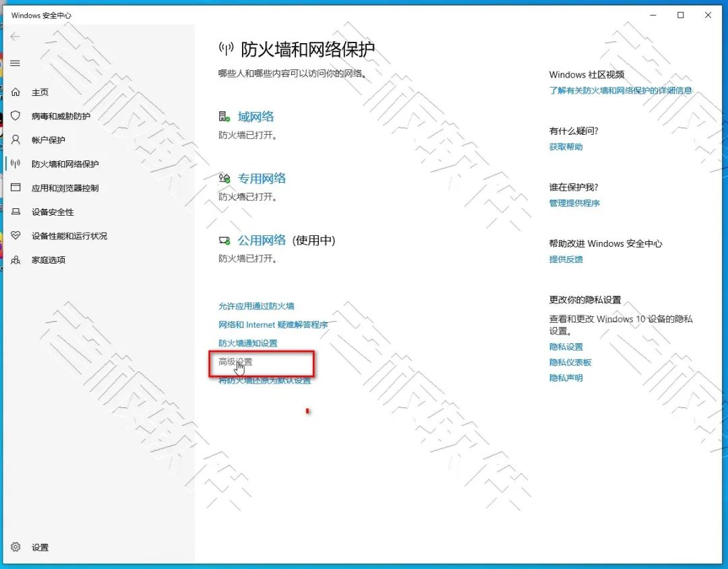This screenshot has height=569, width=728.
Task: Click the 查看和更改 Windows 10 设备的隐私设置 text
Action: tap(621, 325)
